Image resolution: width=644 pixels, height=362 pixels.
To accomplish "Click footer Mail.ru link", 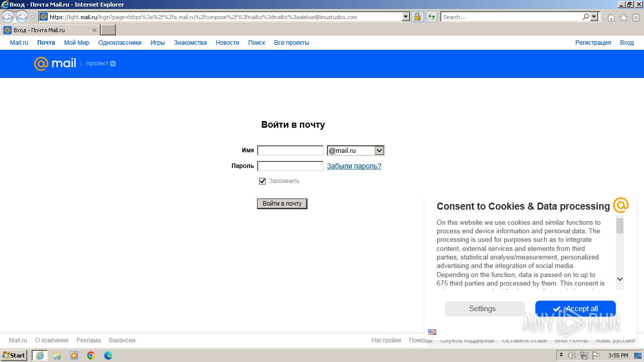I will (18, 340).
